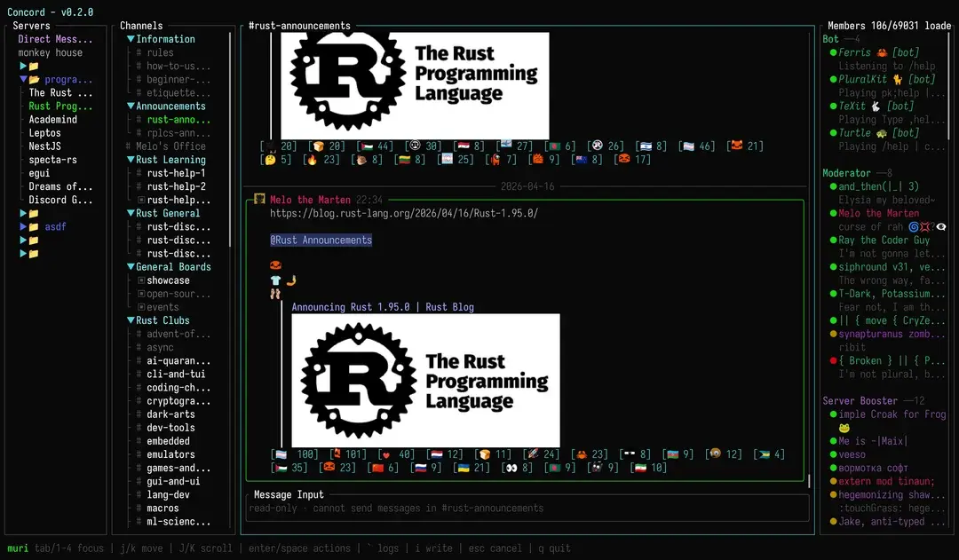Open the rust-help-1 channel
The height and width of the screenshot is (560, 959).
(x=176, y=173)
